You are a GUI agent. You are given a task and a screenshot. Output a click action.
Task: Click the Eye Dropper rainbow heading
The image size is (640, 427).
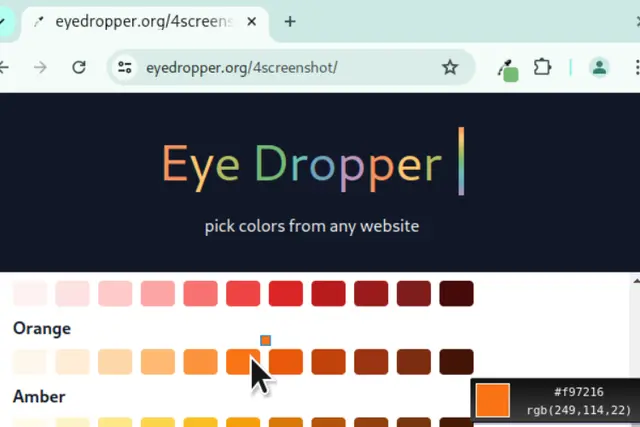tap(302, 166)
